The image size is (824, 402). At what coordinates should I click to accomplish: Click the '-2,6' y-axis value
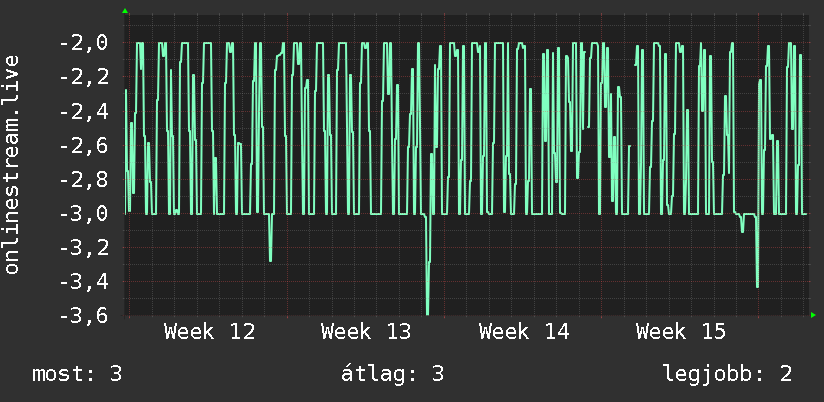coord(84,146)
